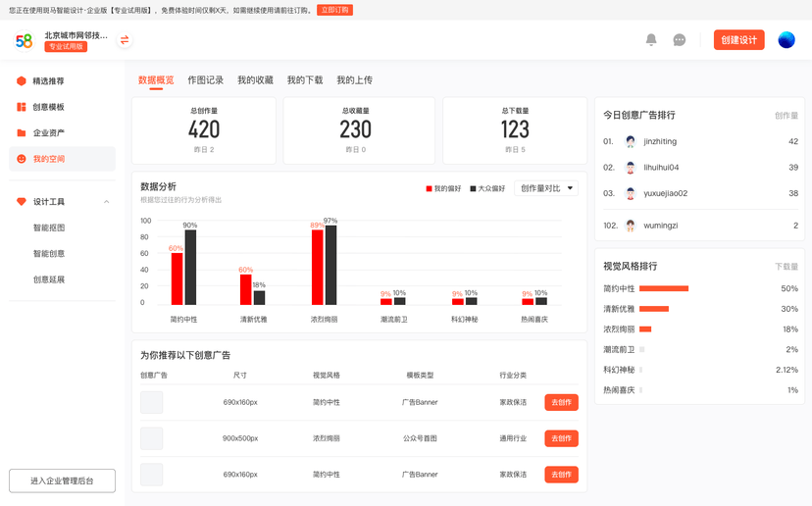
Task: Click the 设计工具 heart icon
Action: 22,201
